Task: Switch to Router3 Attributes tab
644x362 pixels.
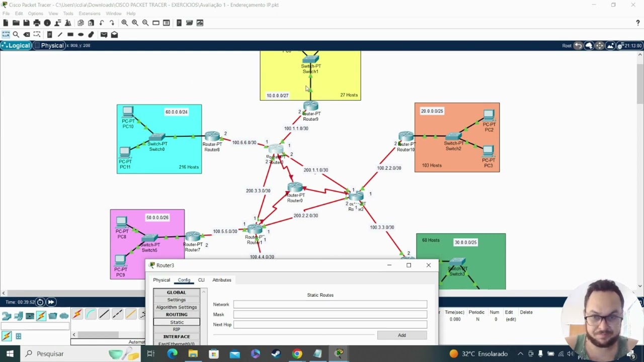Action: (222, 280)
